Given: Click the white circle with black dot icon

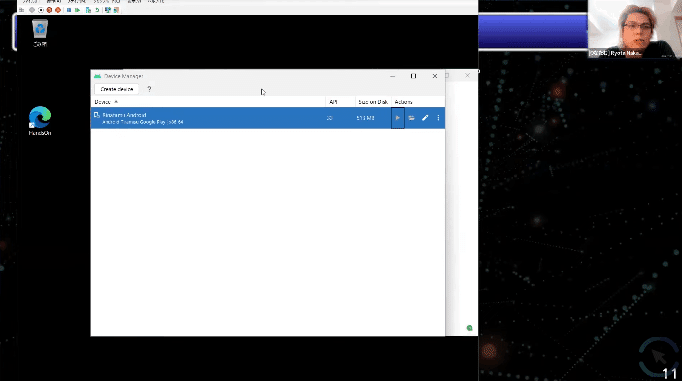Looking at the screenshot, I should pyautogui.click(x=41, y=10).
